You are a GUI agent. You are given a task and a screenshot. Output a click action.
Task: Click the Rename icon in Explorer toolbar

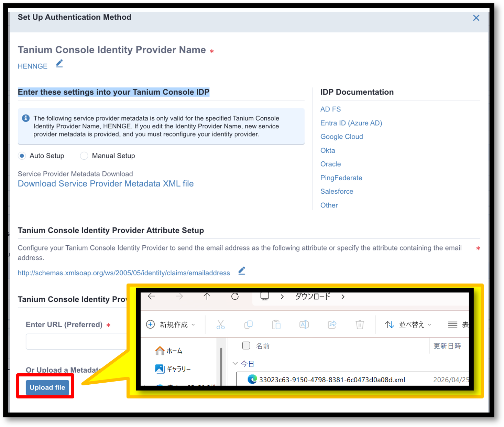304,324
